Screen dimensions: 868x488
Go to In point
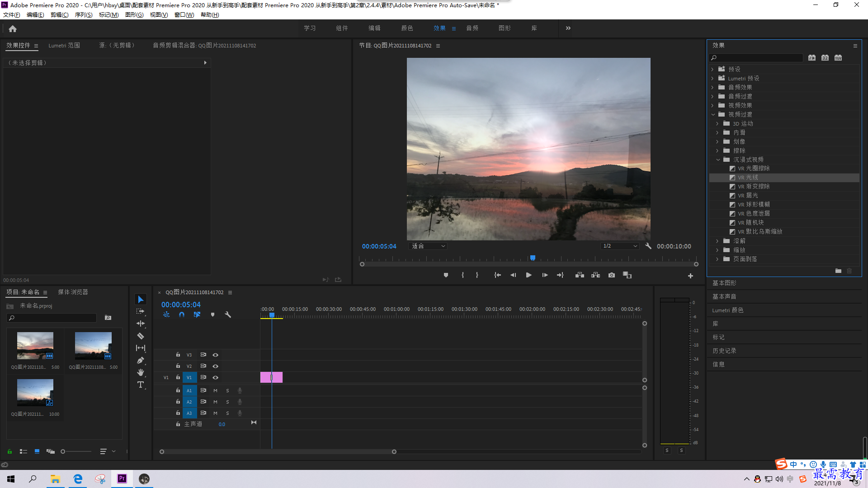[498, 275]
